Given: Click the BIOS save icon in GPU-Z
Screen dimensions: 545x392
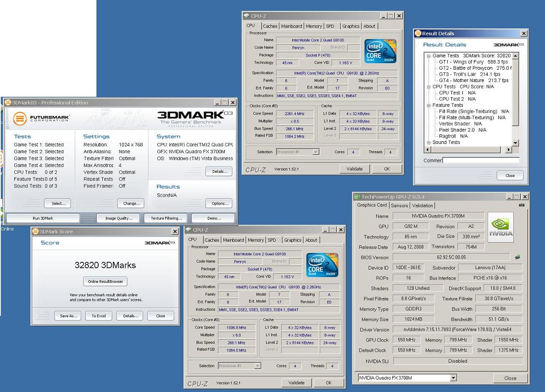Looking at the screenshot, I should [x=517, y=257].
